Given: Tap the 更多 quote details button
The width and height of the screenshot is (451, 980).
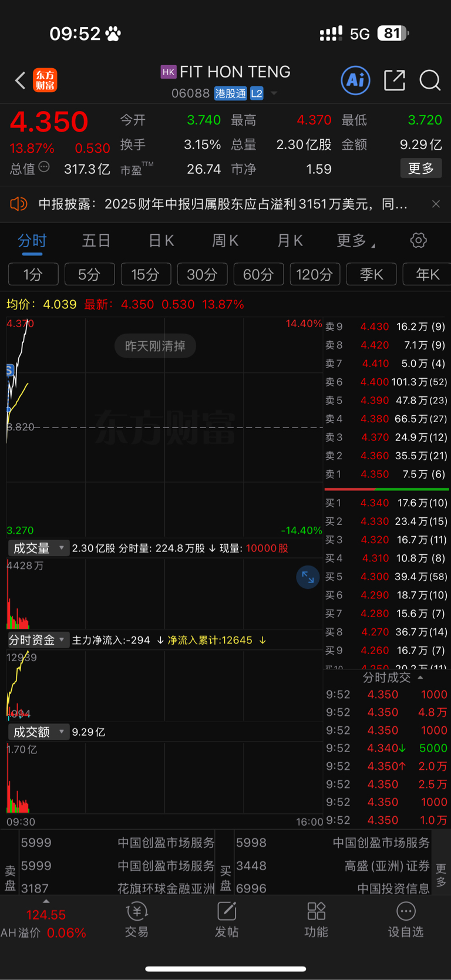Looking at the screenshot, I should pos(421,169).
